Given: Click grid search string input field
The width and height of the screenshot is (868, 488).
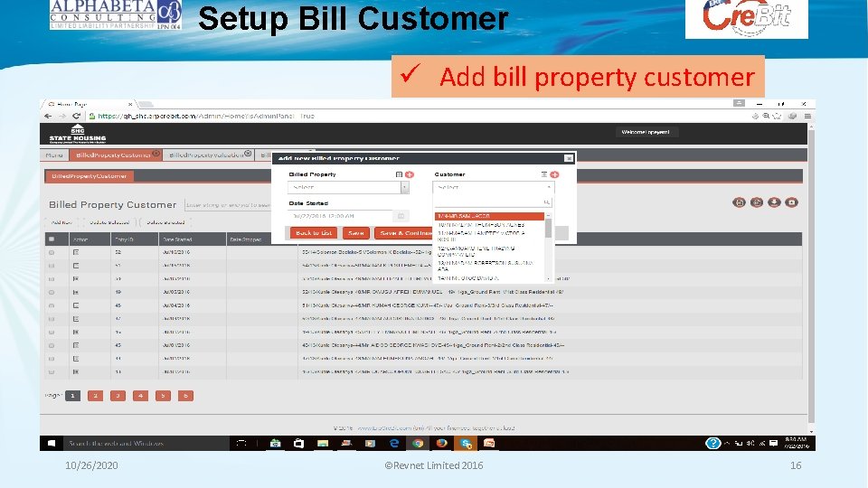Looking at the screenshot, I should (228, 205).
